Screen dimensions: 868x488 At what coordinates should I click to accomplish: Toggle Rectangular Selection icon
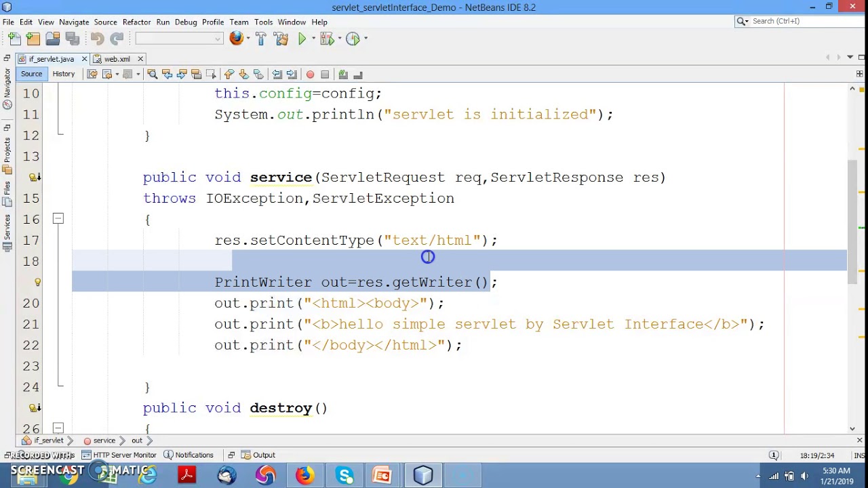(211, 74)
